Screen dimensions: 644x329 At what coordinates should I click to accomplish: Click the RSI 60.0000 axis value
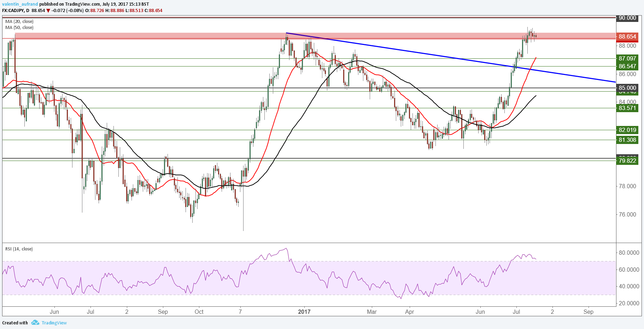pos(629,270)
